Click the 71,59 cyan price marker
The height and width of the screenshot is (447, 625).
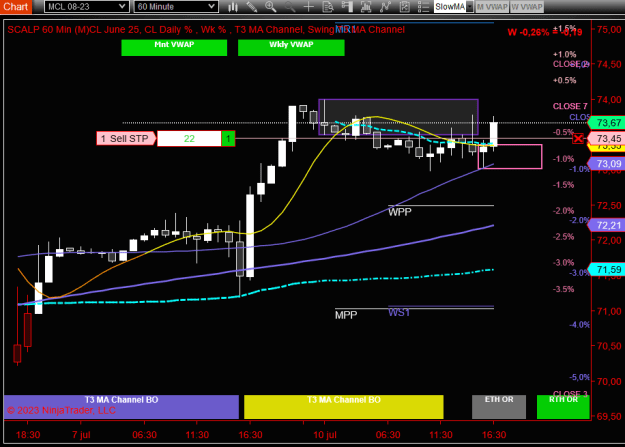pyautogui.click(x=606, y=270)
